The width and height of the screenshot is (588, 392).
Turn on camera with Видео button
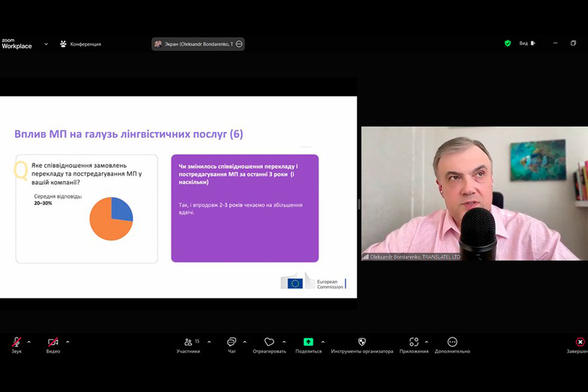pos(53,345)
